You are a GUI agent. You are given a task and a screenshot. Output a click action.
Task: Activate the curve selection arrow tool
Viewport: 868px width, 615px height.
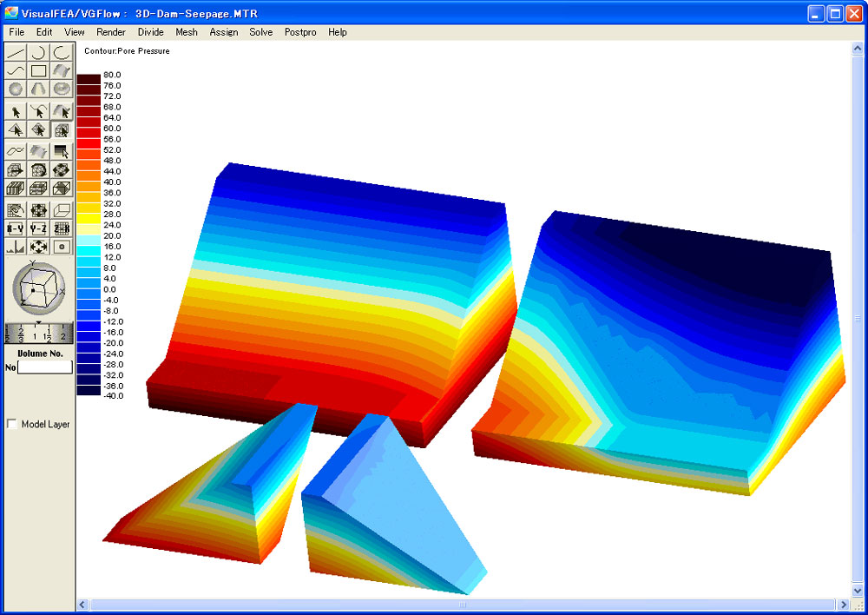(38, 112)
